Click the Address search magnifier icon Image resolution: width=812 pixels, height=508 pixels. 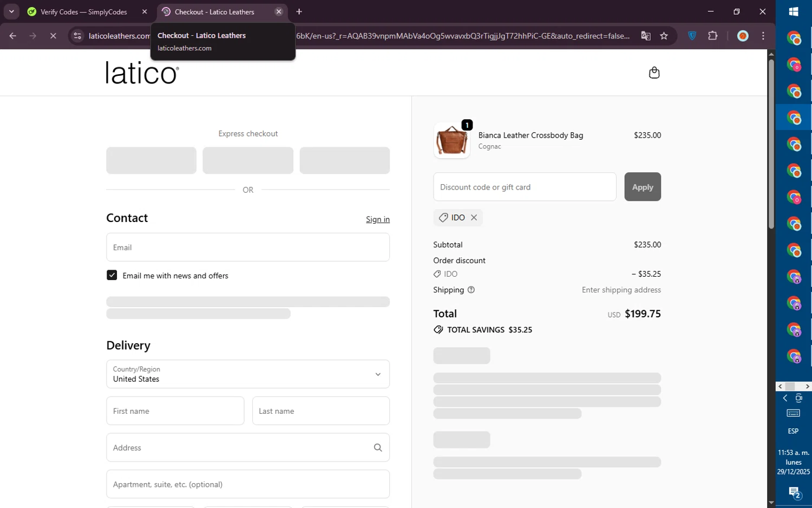point(378,447)
